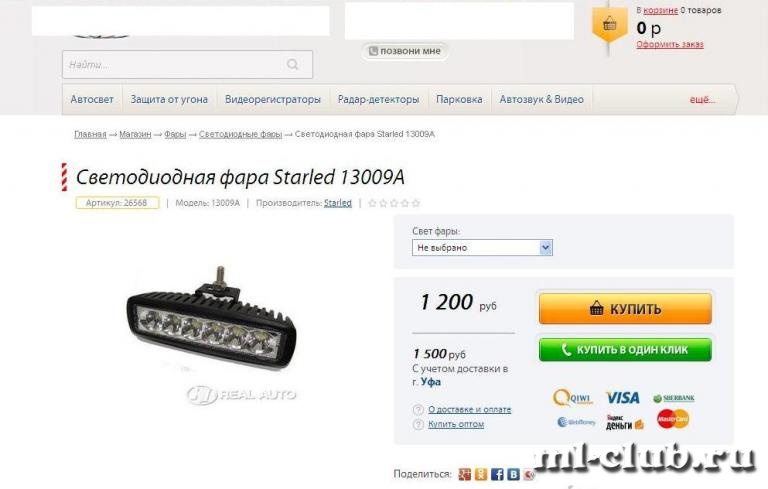Screen dimensions: 768x489
Task: Expand the ещё... menu item
Action: [x=702, y=99]
